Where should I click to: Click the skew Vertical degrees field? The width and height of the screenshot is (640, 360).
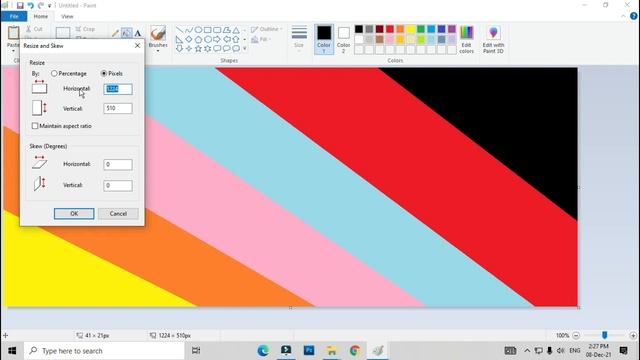click(118, 186)
